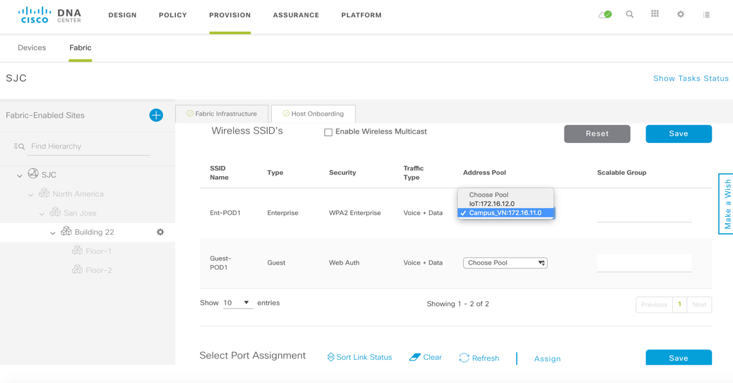Switch to the Fabric tab

click(x=80, y=48)
